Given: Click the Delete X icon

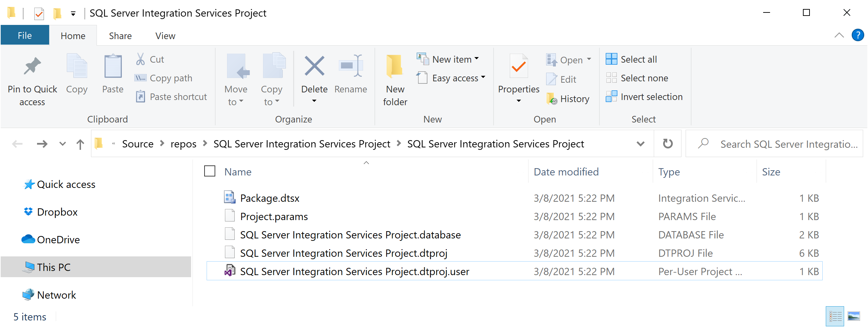Looking at the screenshot, I should [314, 66].
